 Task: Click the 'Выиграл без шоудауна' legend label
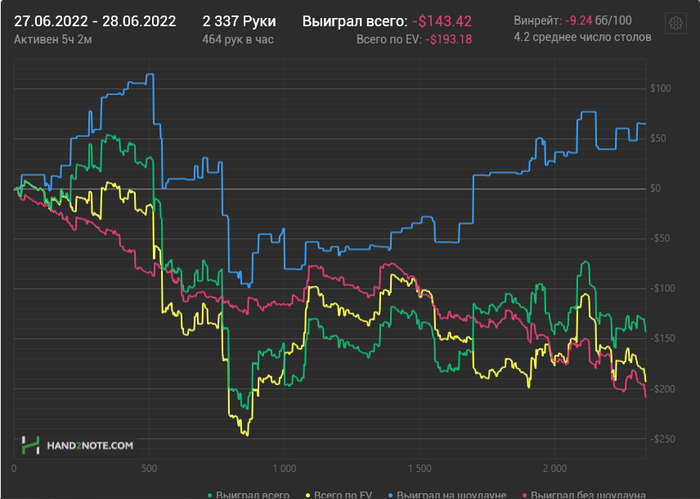[588, 495]
